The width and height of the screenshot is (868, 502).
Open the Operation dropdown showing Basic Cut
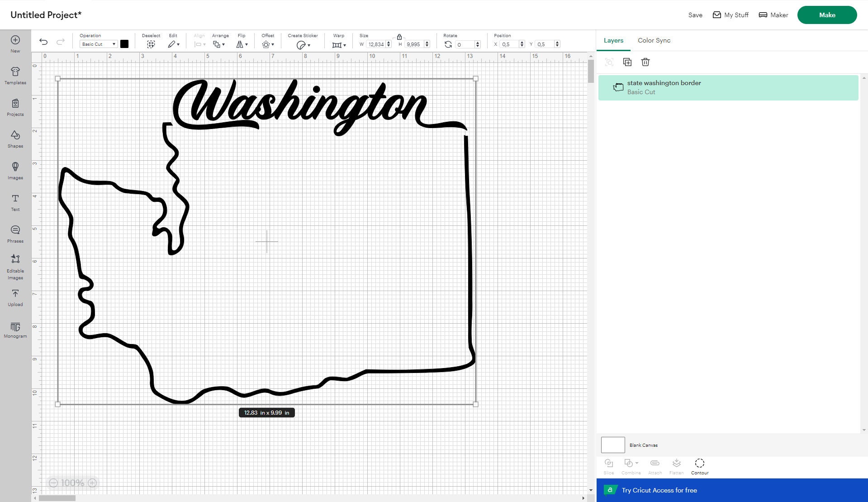(98, 44)
